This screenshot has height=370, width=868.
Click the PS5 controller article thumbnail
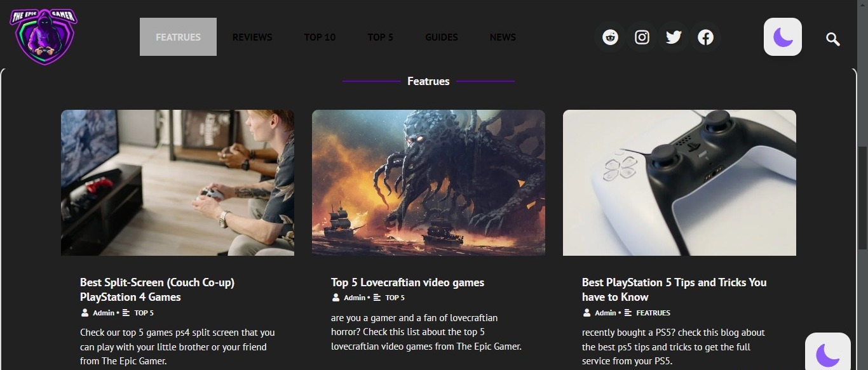(679, 183)
